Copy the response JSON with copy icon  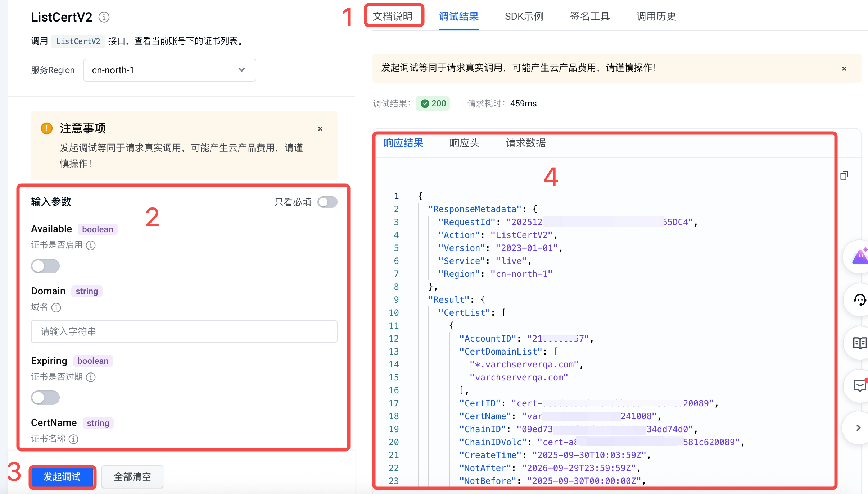point(844,175)
